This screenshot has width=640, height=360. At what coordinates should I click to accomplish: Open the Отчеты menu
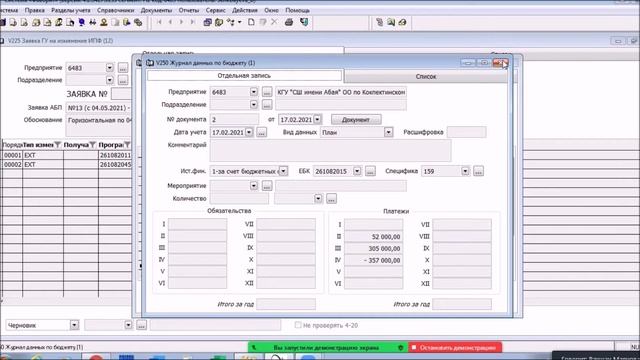[x=189, y=10]
